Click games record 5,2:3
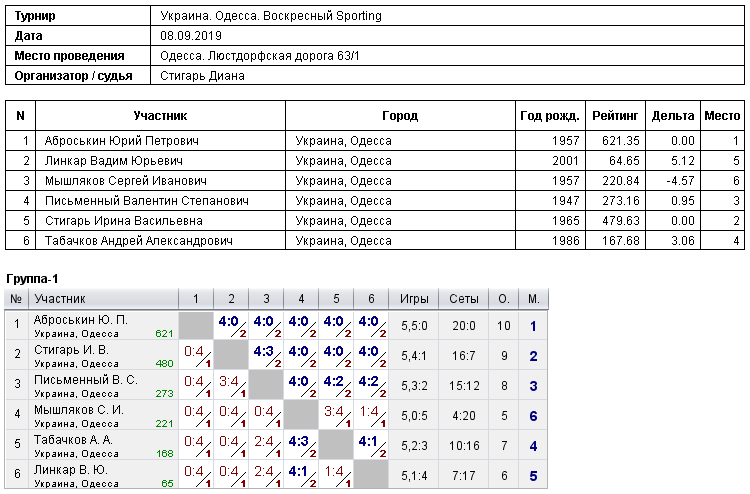This screenshot has height=494, width=750. coord(414,446)
